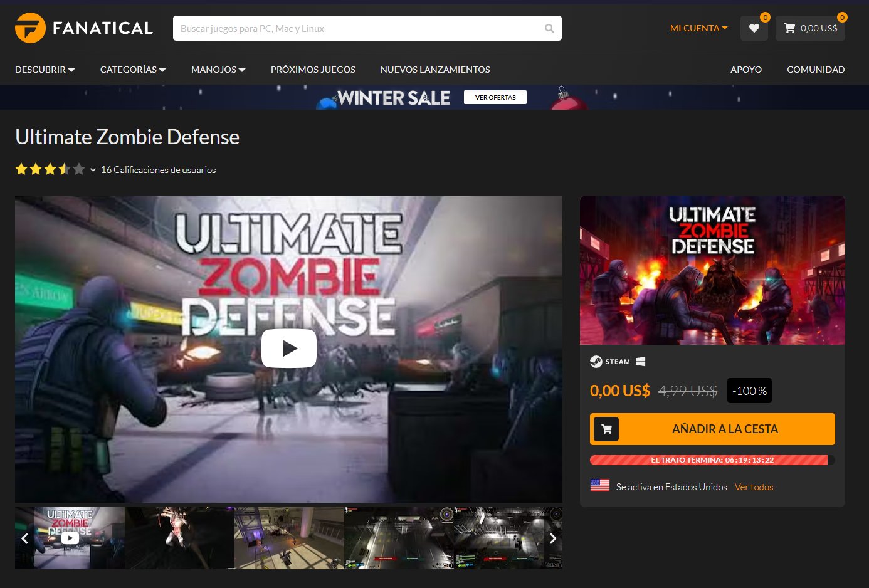Click the search magnifier icon
Image resolution: width=869 pixels, height=588 pixels.
(549, 28)
